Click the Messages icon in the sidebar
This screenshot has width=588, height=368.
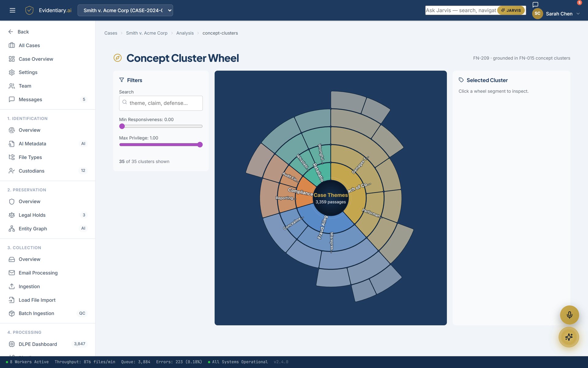12,99
